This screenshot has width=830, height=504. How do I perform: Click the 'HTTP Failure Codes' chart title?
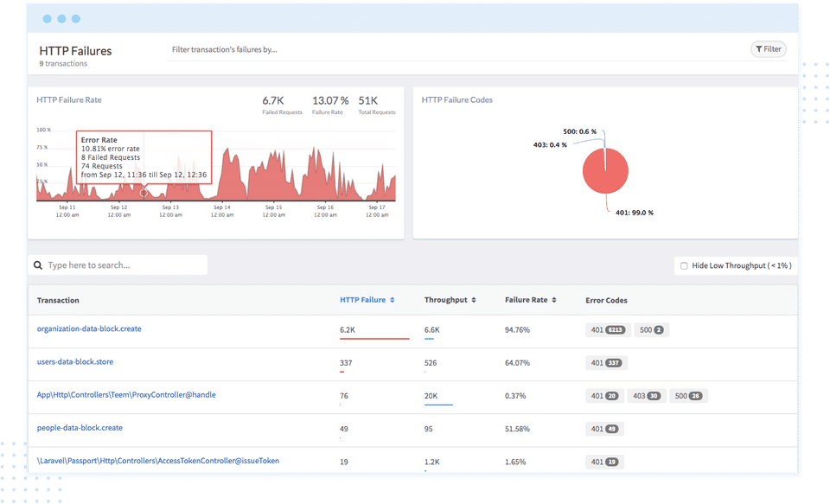(x=456, y=100)
